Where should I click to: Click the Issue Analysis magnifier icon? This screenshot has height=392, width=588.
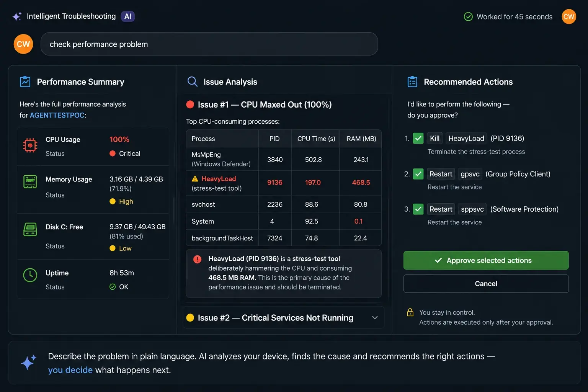tap(192, 82)
